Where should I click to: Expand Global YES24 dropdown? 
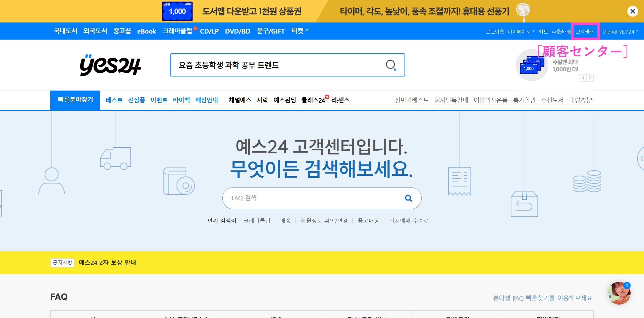point(620,32)
